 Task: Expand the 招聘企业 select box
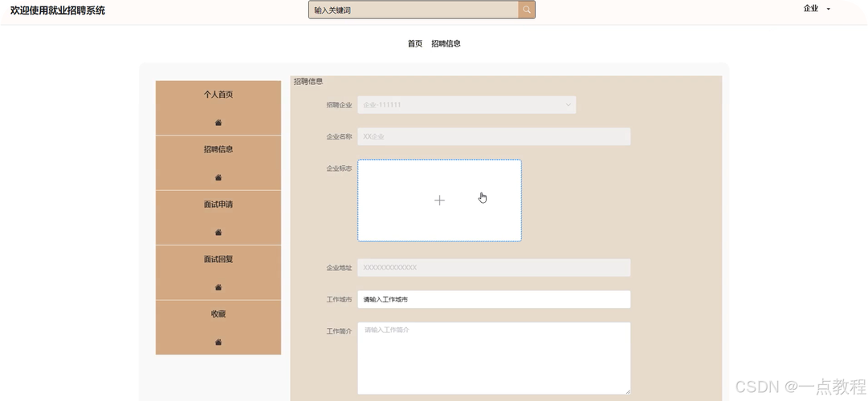(467, 105)
